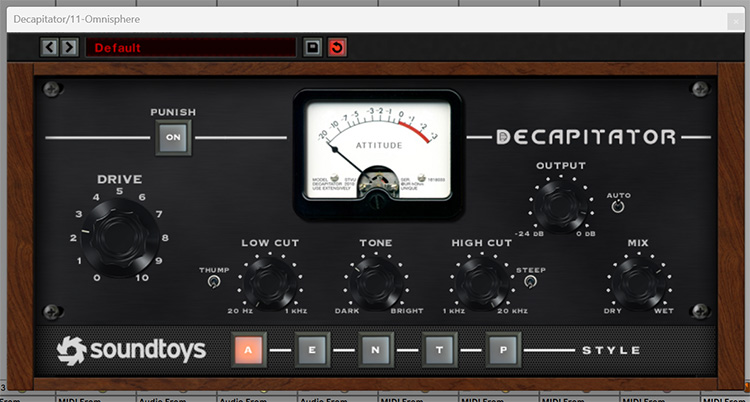Toggle the Auto output switch
This screenshot has width=750, height=402.
[x=618, y=207]
